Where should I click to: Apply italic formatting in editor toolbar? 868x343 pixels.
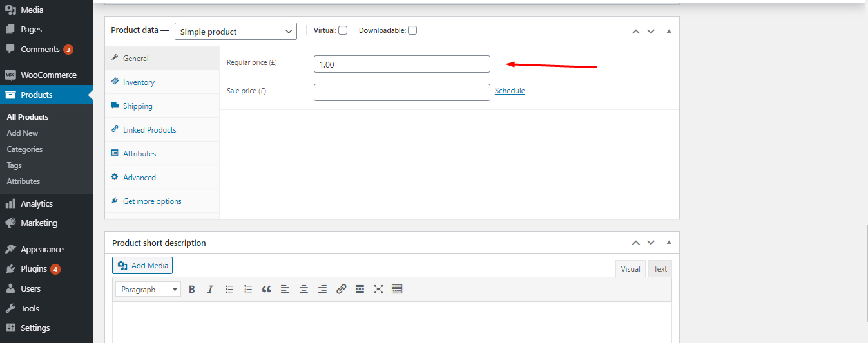click(210, 290)
